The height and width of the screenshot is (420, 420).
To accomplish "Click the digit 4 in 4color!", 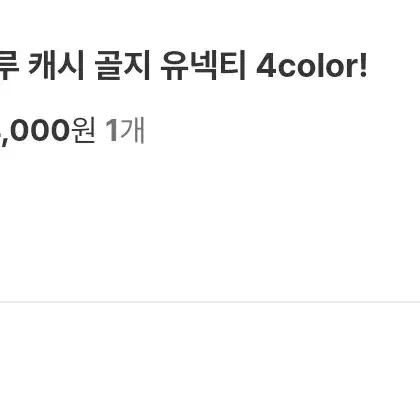I will pos(266,67).
